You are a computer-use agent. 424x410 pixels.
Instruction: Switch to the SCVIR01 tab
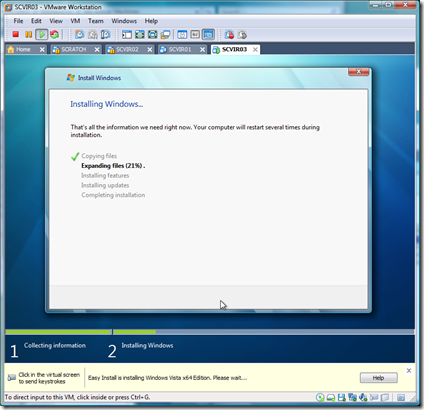(179, 49)
